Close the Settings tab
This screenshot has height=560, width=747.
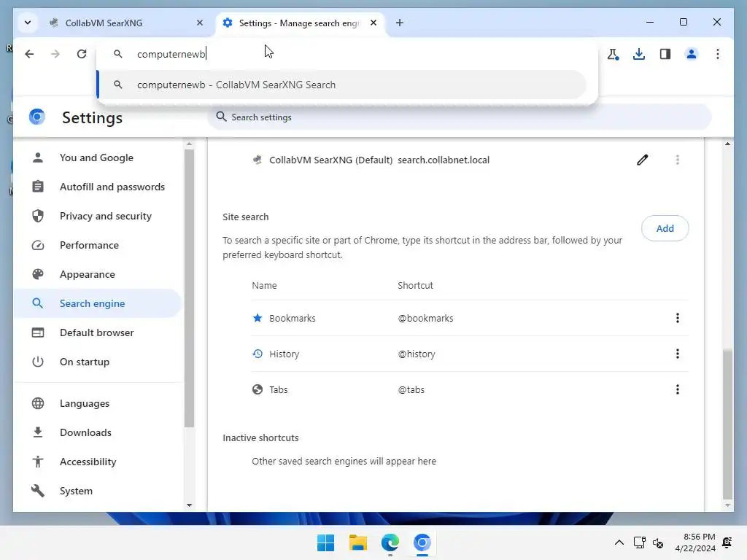coord(373,23)
